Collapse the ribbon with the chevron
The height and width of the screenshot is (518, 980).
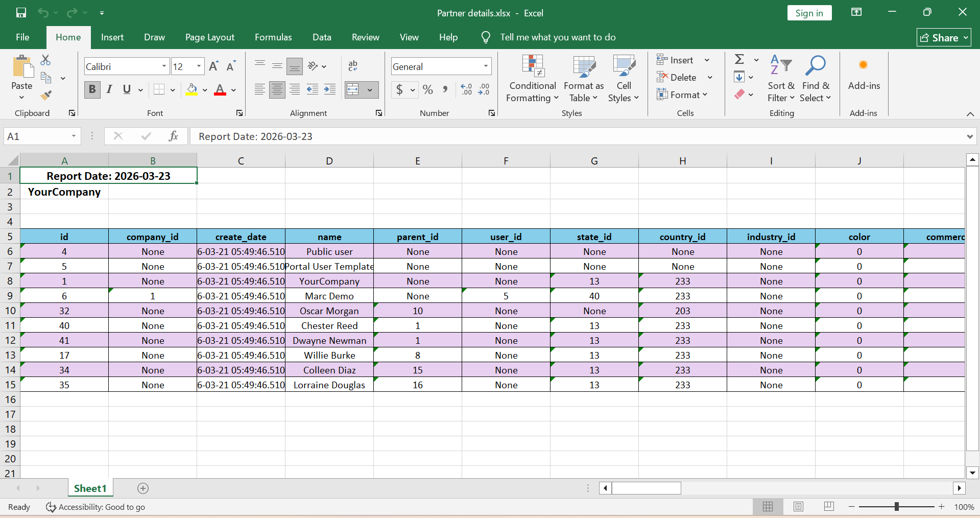point(969,114)
